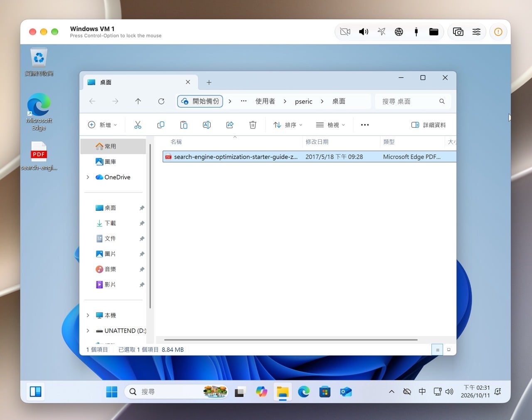Open the VM capture screenshot camera icon

[x=458, y=32]
